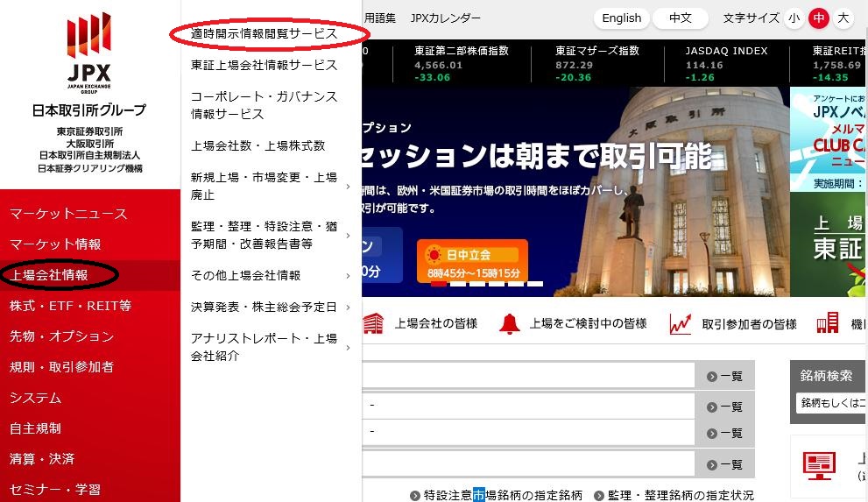Click bell icon for 上場をご検討中の皆様
Image resolution: width=868 pixels, height=502 pixels.
coord(509,324)
